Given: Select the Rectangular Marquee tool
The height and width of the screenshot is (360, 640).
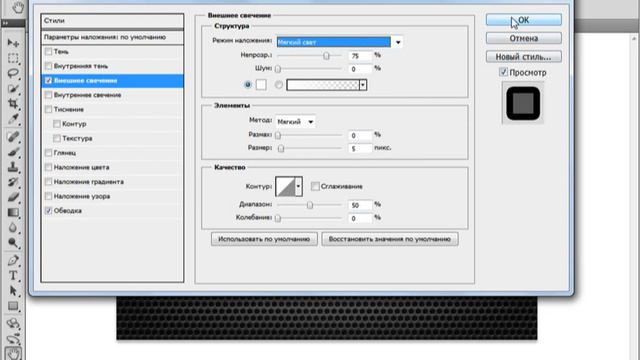Looking at the screenshot, I should (x=13, y=58).
